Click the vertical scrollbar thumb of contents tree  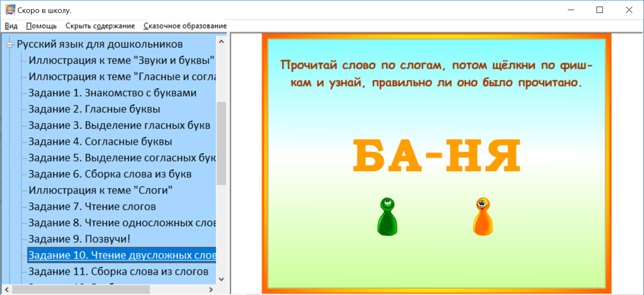221,143
